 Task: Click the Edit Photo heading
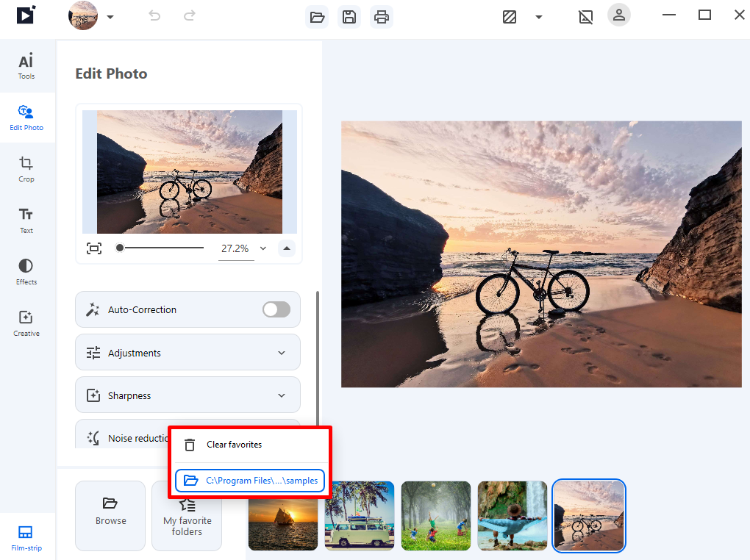pos(112,73)
